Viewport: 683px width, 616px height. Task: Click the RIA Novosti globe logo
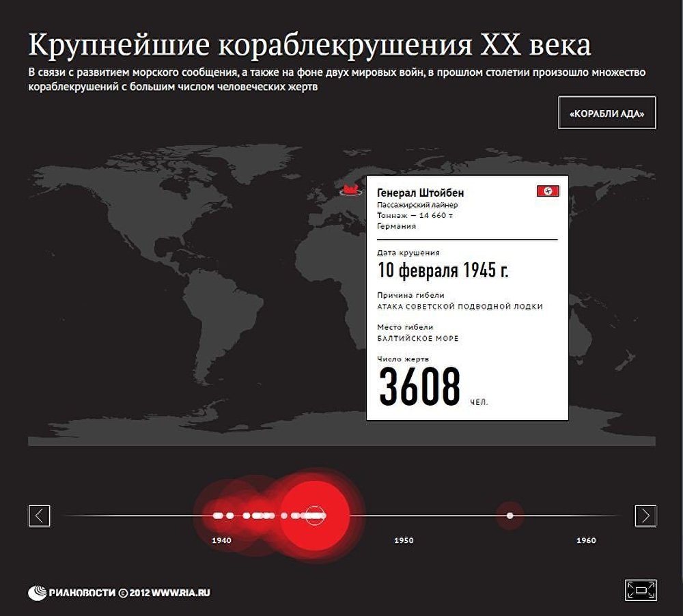[x=37, y=593]
